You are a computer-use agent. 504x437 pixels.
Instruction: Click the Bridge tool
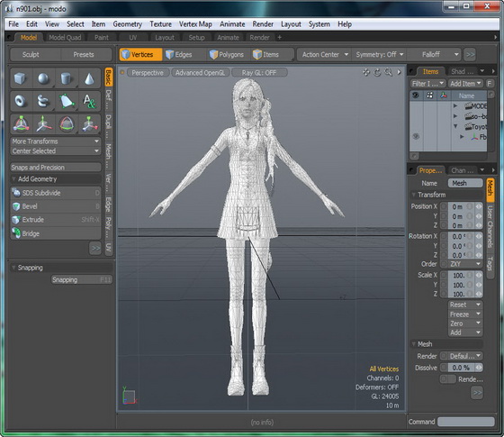(56, 233)
